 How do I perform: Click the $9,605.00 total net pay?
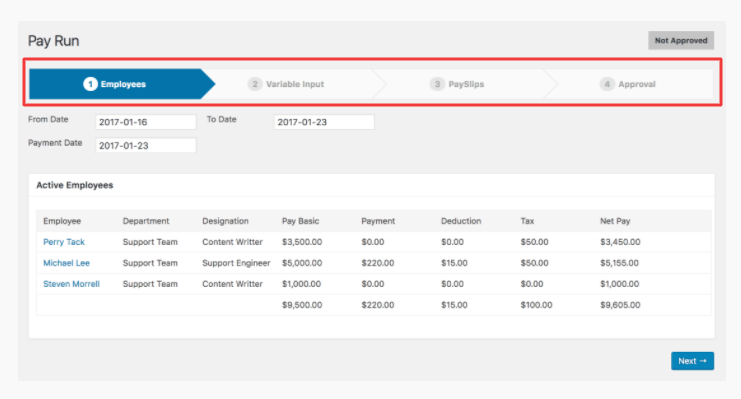coord(620,305)
